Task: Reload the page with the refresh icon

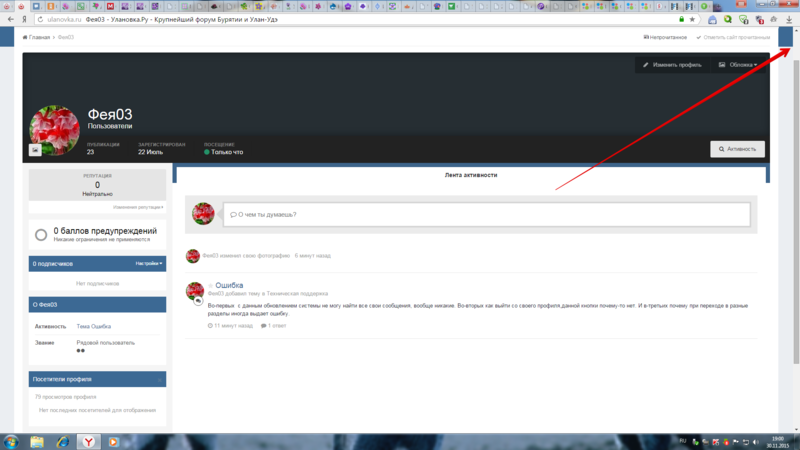Action: tap(40, 19)
